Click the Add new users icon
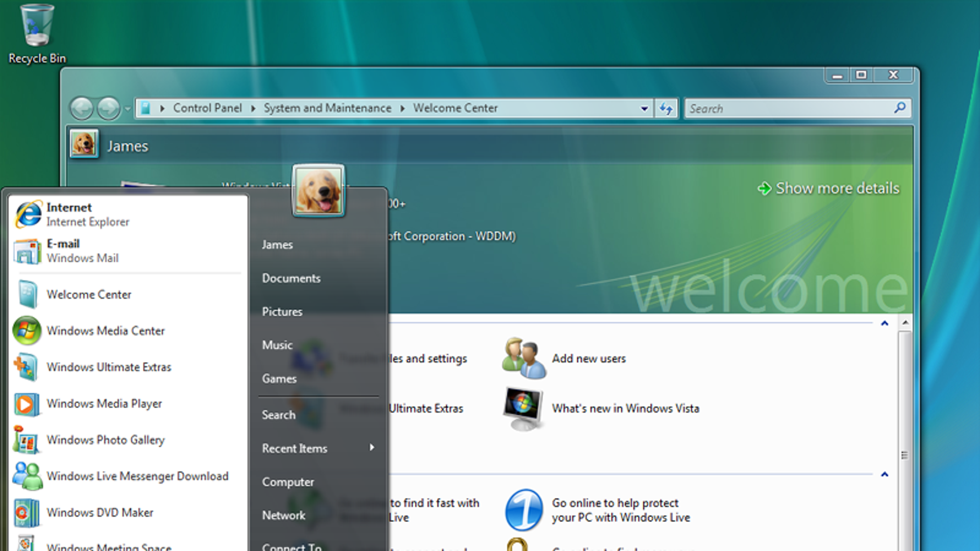 [x=524, y=358]
